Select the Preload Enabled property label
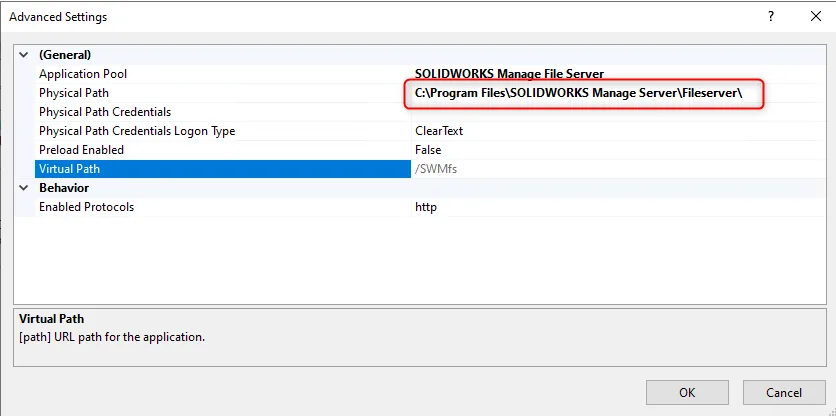 point(81,150)
